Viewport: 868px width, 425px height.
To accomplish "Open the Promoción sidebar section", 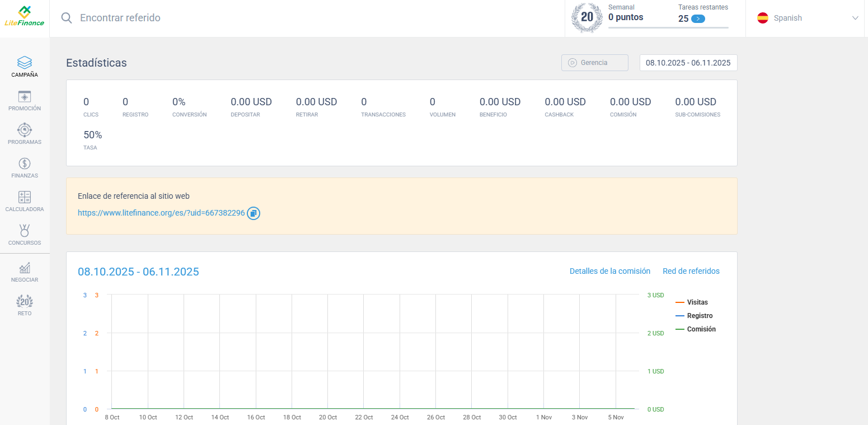I will [x=25, y=101].
